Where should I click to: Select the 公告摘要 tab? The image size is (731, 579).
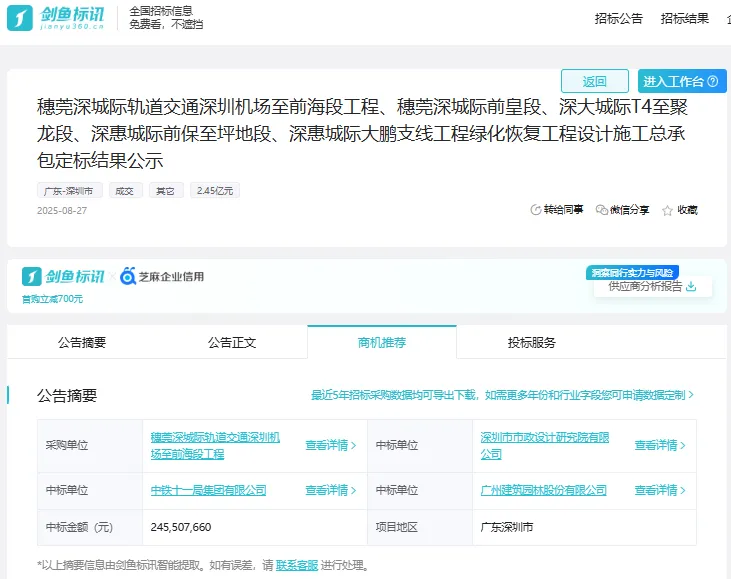(x=82, y=342)
